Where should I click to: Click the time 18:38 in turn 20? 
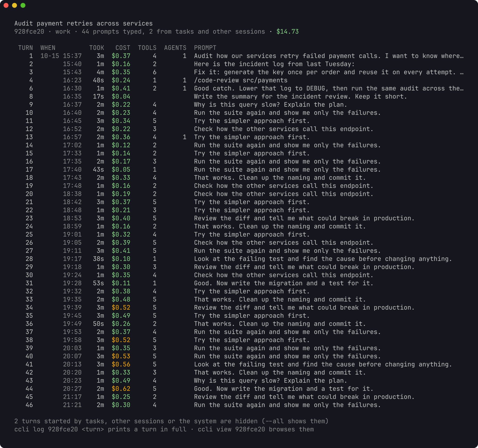(x=72, y=194)
